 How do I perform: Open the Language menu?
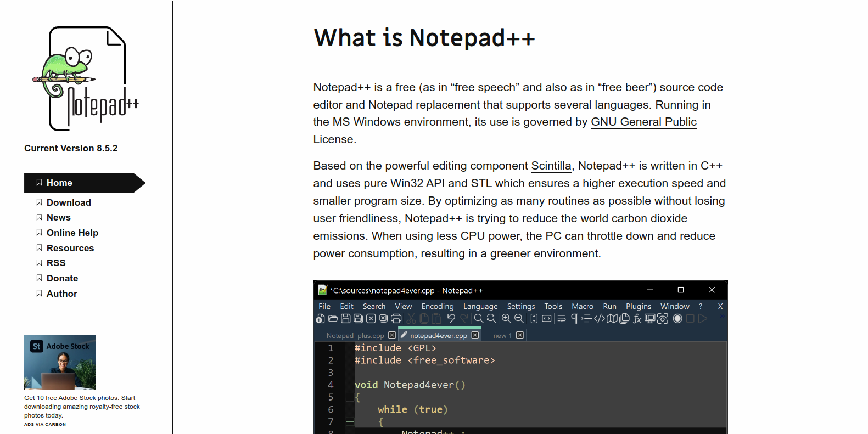click(x=480, y=306)
